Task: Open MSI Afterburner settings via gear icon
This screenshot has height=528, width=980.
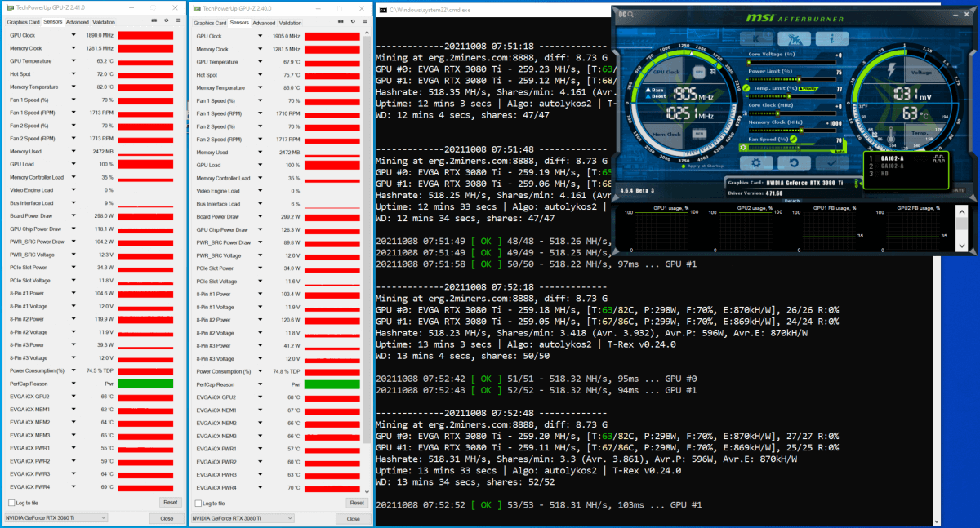Action: coord(755,163)
